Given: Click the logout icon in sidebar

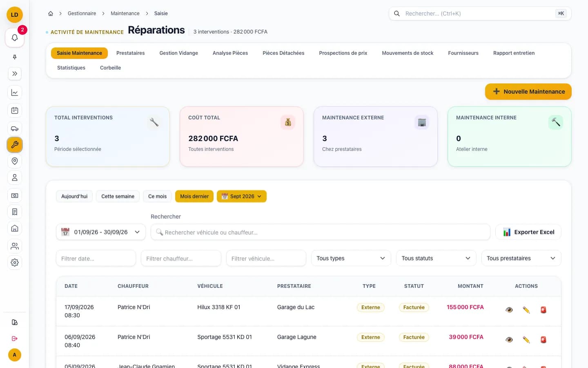Looking at the screenshot, I should [x=15, y=339].
